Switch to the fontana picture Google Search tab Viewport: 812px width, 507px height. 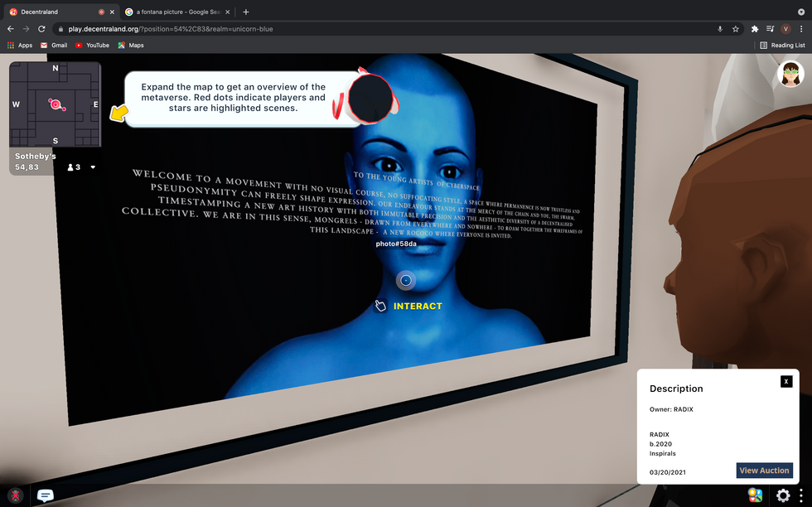(x=178, y=12)
